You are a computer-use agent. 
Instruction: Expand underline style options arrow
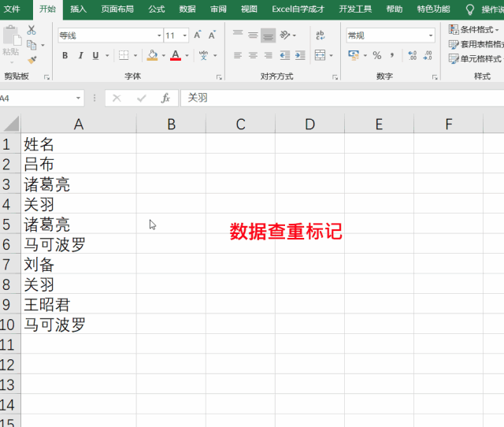click(x=107, y=56)
